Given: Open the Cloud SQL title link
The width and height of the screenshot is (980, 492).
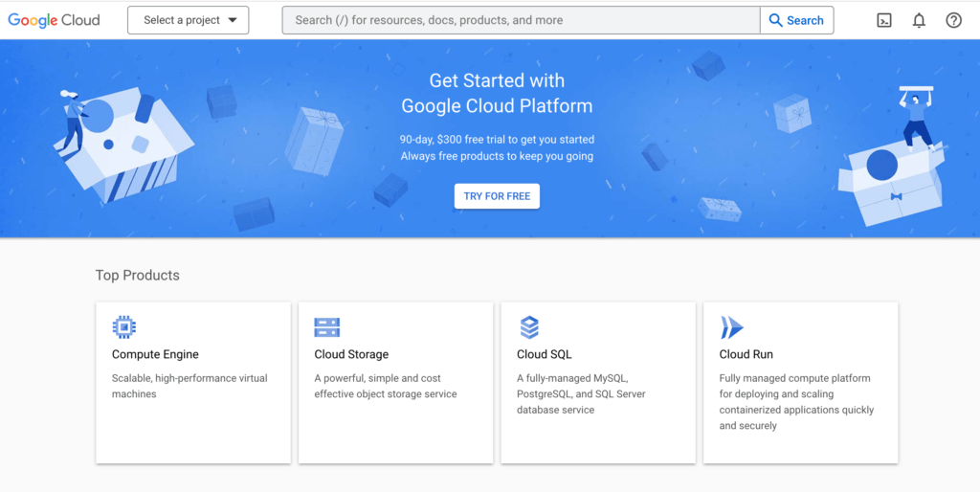Looking at the screenshot, I should point(544,354).
